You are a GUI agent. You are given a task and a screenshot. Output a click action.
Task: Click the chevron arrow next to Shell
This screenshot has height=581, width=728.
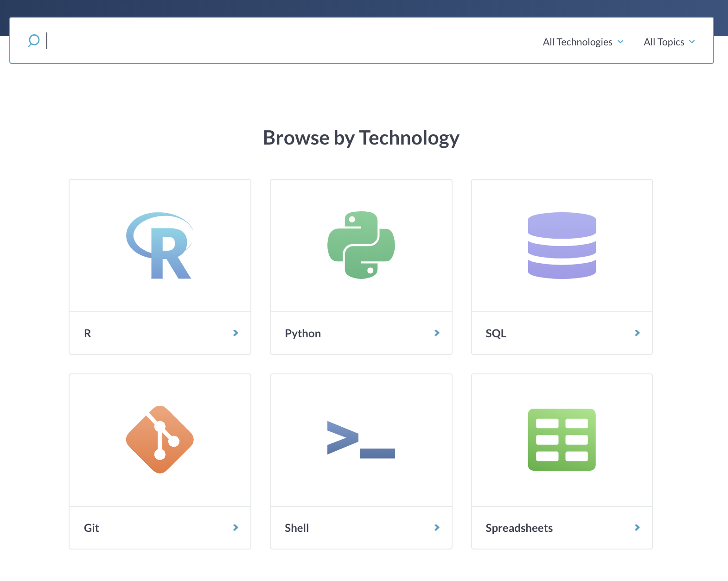(437, 527)
